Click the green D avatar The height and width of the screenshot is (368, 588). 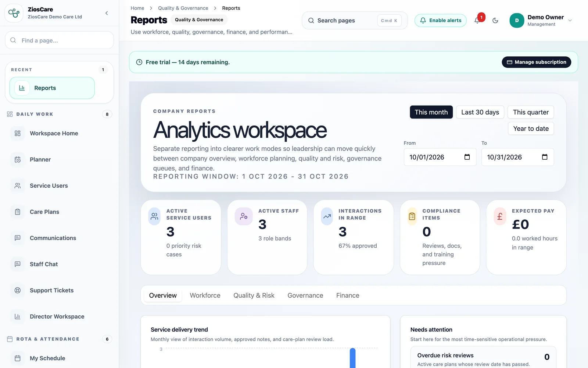coord(517,21)
